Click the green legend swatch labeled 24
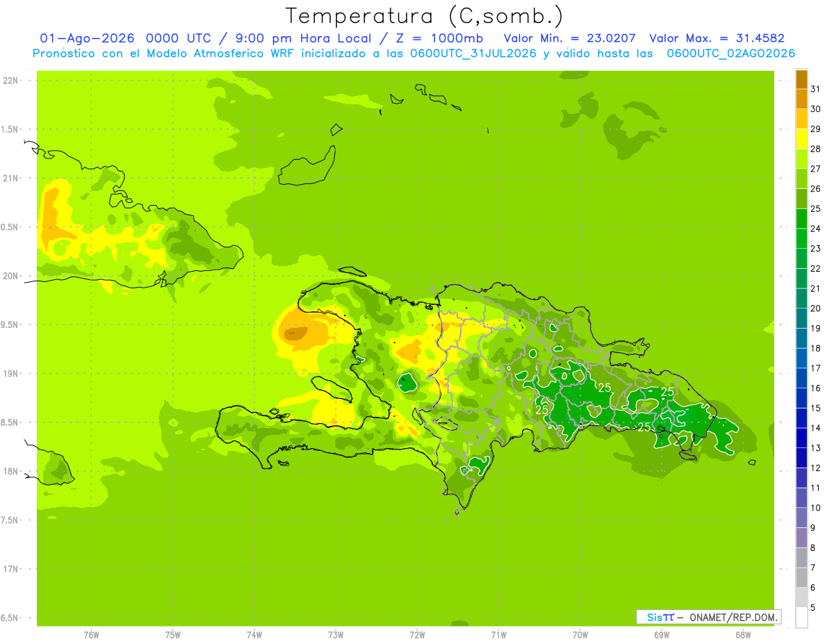834x644 pixels. [801, 219]
